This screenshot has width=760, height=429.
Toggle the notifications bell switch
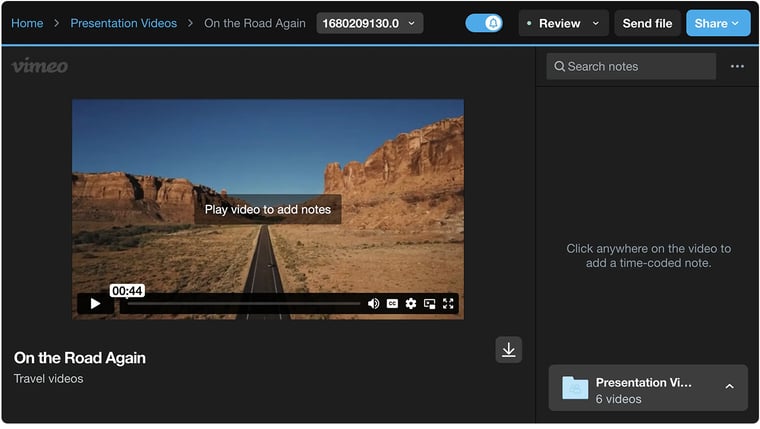coord(484,23)
